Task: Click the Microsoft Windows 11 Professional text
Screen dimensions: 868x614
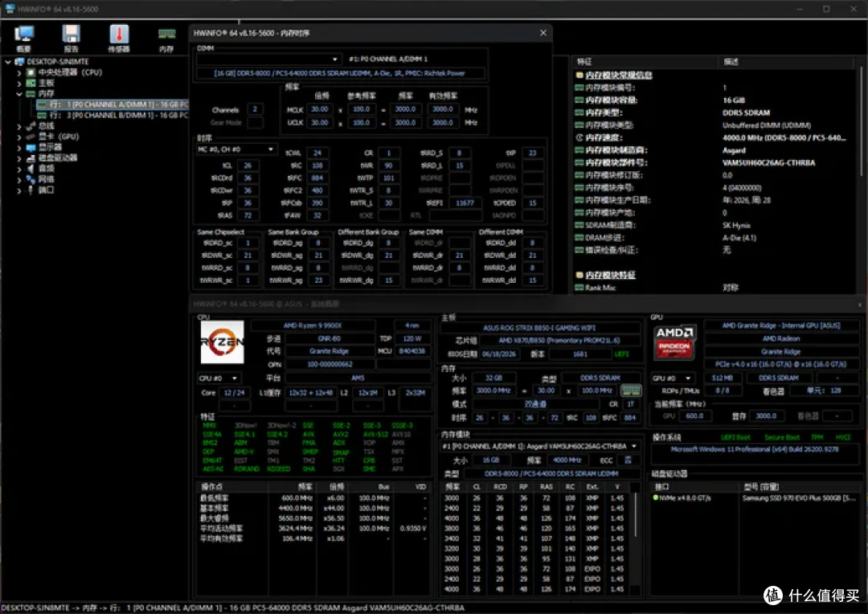Action: (x=755, y=449)
